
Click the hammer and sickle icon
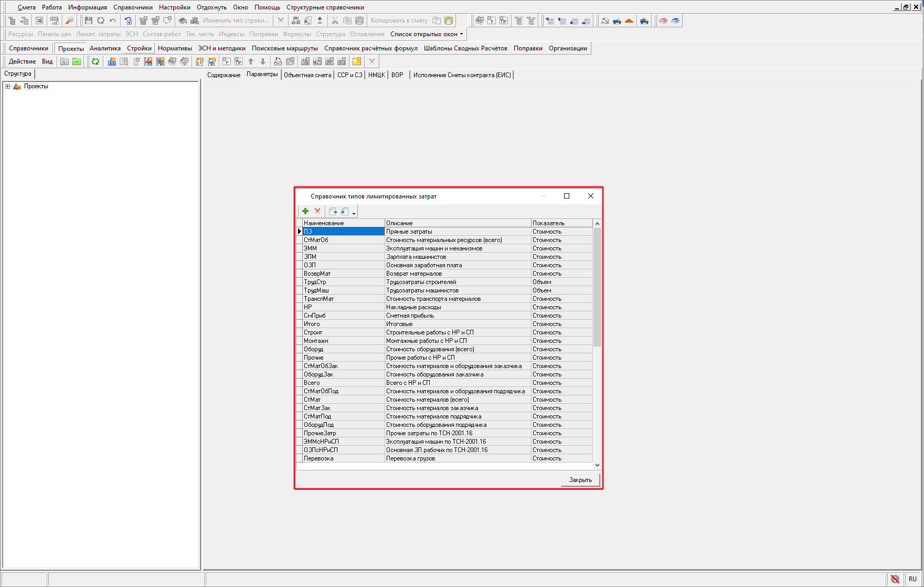[x=605, y=20]
